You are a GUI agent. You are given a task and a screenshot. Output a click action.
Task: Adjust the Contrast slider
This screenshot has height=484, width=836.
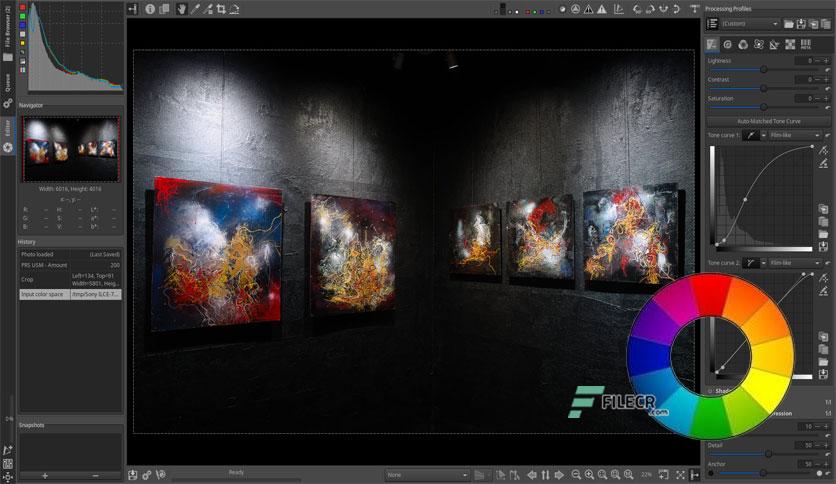click(x=763, y=88)
